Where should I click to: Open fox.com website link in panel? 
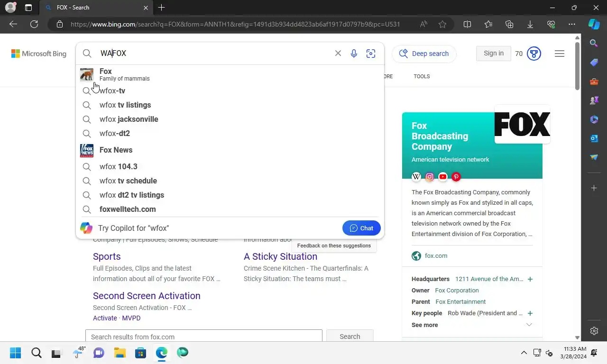tap(436, 256)
